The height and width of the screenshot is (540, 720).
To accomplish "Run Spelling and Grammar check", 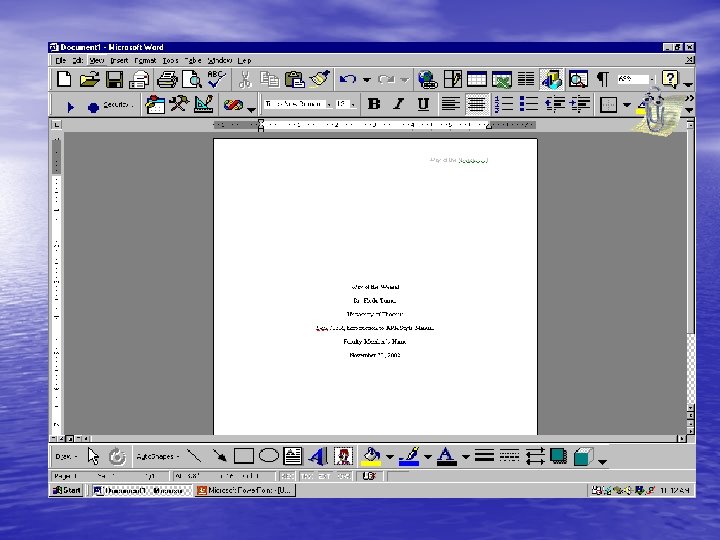I will coord(216,79).
